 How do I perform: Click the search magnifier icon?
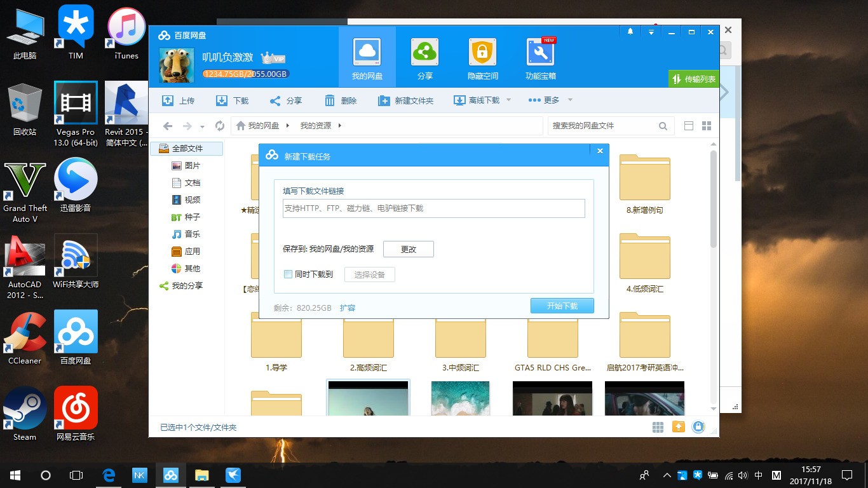click(x=663, y=126)
